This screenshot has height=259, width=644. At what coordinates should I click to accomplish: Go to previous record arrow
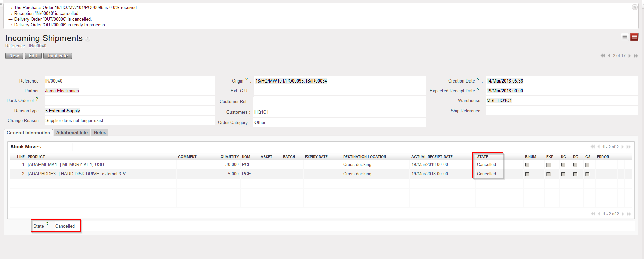(609, 56)
